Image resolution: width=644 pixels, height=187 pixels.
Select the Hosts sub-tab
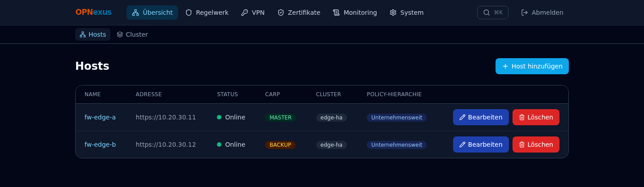pos(93,34)
